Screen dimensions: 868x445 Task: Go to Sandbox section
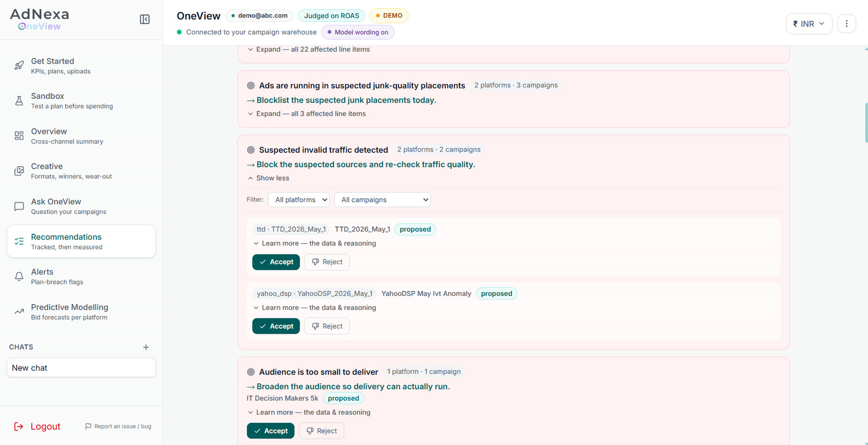[x=81, y=101]
